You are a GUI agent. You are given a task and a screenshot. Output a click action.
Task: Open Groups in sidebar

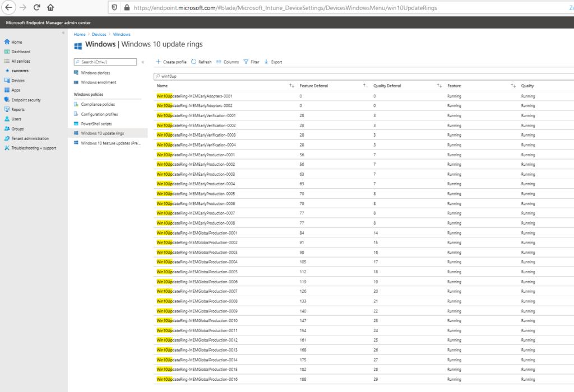point(17,129)
